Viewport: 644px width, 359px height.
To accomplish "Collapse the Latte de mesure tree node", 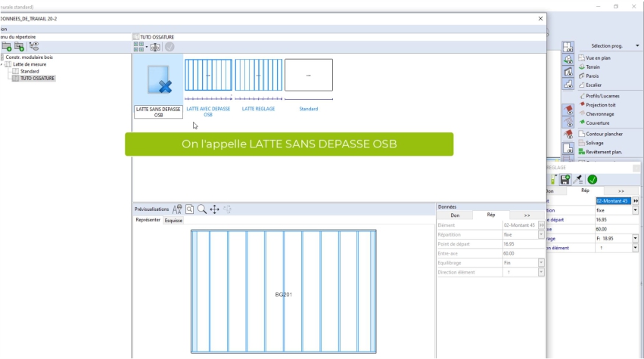I will (x=3, y=64).
